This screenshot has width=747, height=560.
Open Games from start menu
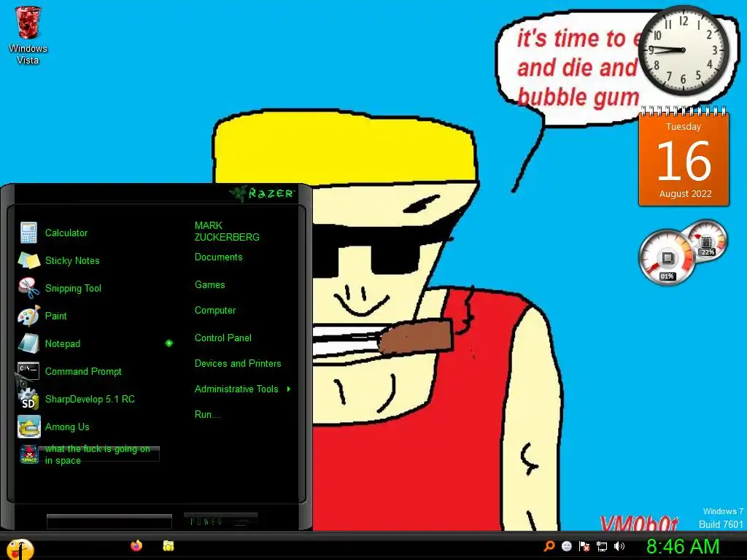click(209, 285)
